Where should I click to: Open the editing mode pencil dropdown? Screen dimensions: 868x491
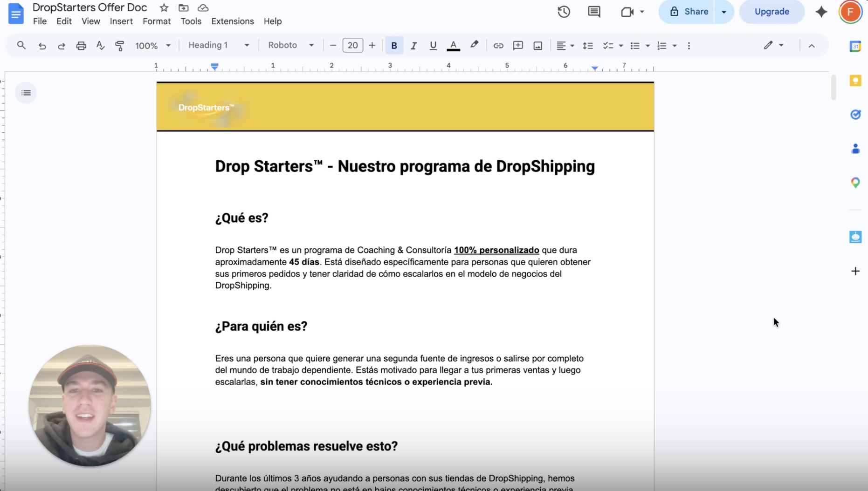pyautogui.click(x=773, y=45)
